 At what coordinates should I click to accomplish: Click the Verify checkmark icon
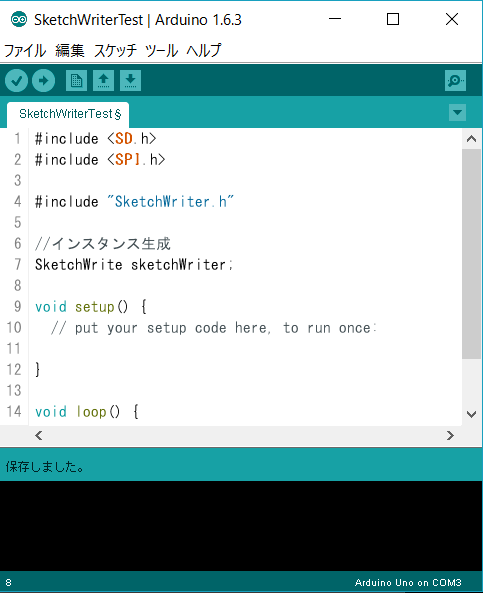(16, 81)
